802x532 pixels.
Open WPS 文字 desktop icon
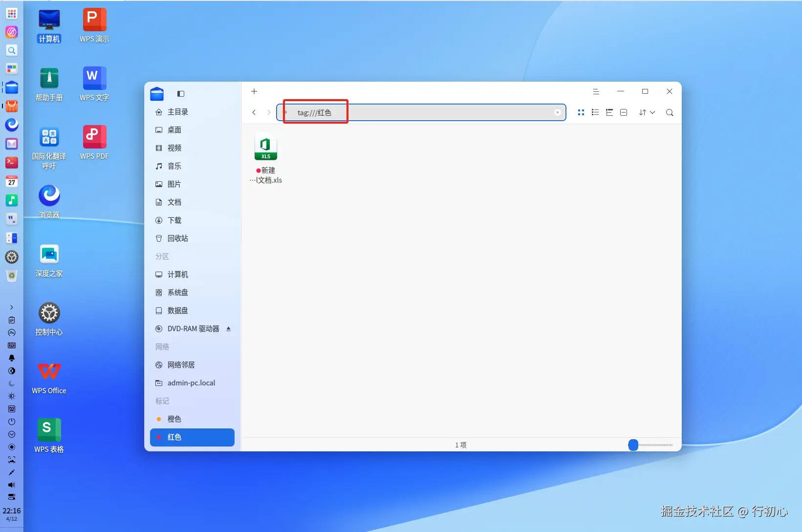coord(94,85)
